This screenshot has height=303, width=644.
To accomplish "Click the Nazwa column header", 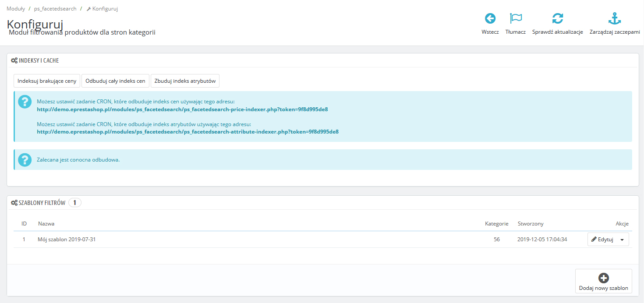I will tap(46, 224).
